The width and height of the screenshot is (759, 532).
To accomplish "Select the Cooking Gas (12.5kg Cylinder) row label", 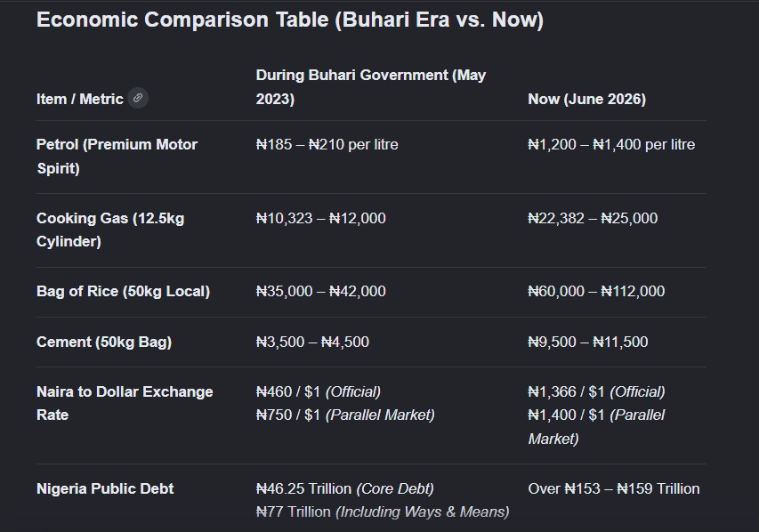I will click(110, 230).
